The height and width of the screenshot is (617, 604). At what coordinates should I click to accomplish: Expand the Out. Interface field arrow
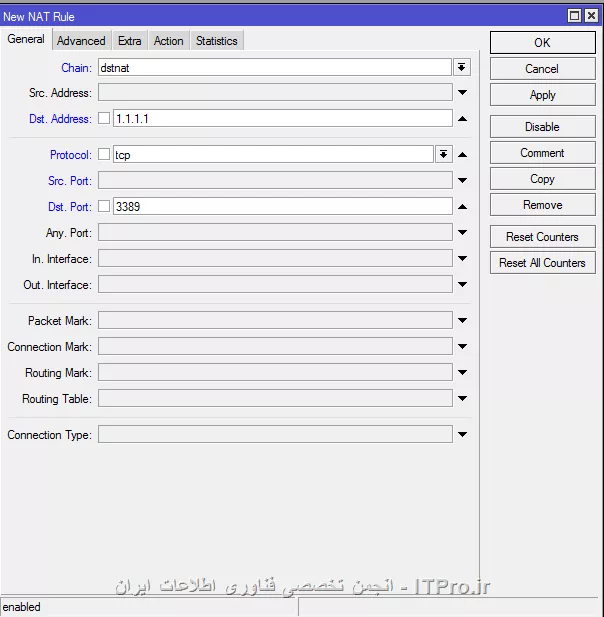[x=462, y=284]
